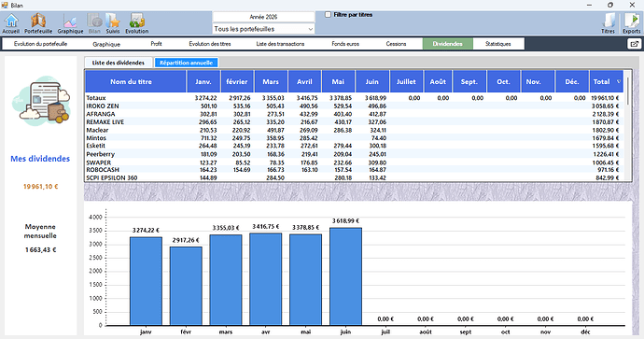Click the 19 961,10 € total cell
The width and height of the screenshot is (644, 339).
[605, 98]
